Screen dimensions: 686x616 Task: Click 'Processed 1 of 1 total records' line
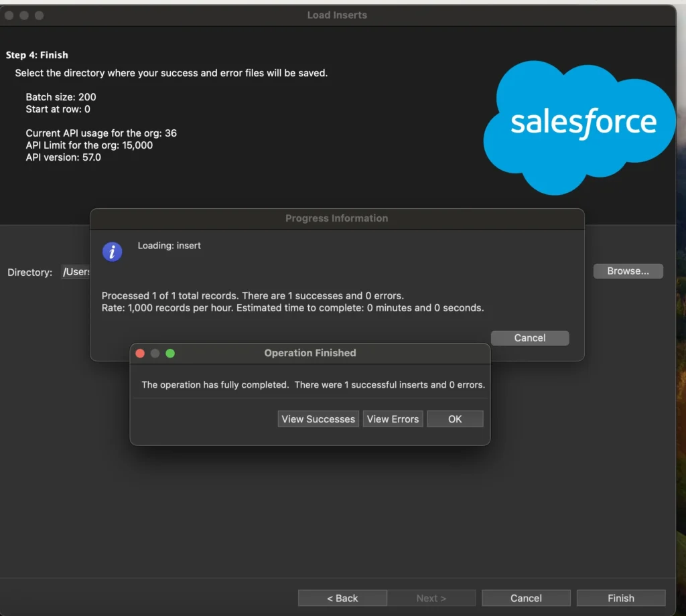click(253, 296)
